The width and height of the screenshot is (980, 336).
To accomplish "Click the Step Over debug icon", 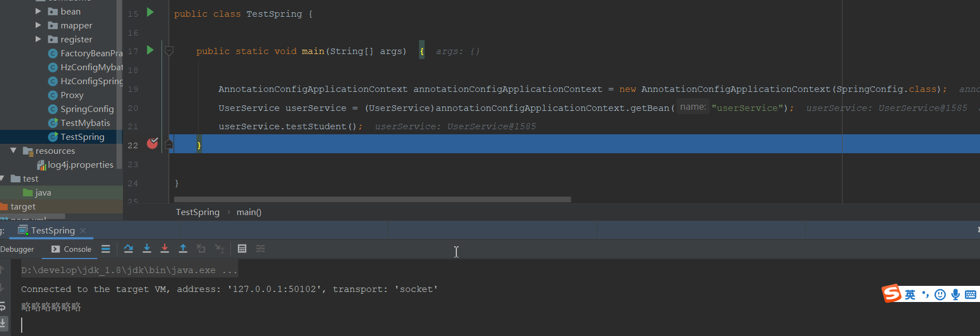I will coord(129,249).
